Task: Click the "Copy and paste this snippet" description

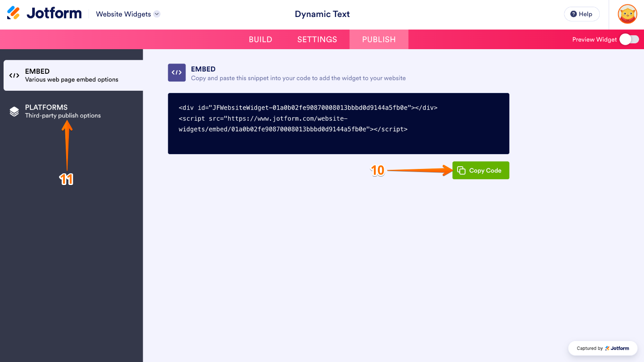Action: point(298,78)
